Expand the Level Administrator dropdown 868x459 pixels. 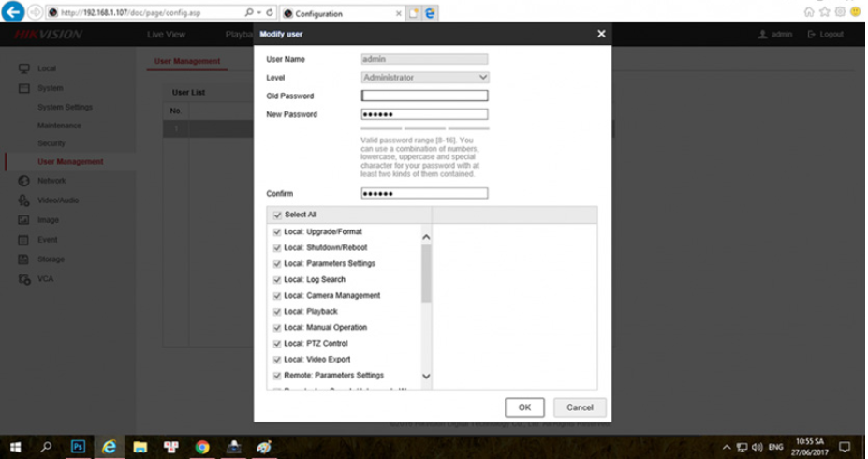pyautogui.click(x=424, y=78)
